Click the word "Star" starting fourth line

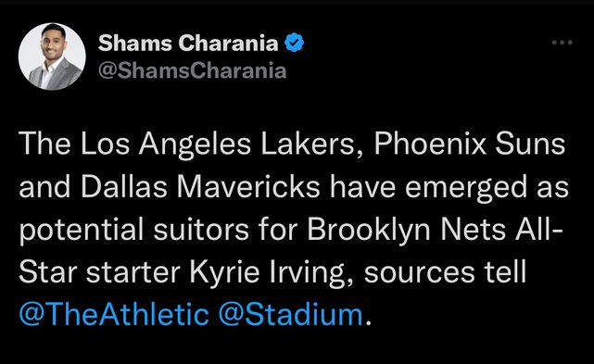click(x=48, y=272)
